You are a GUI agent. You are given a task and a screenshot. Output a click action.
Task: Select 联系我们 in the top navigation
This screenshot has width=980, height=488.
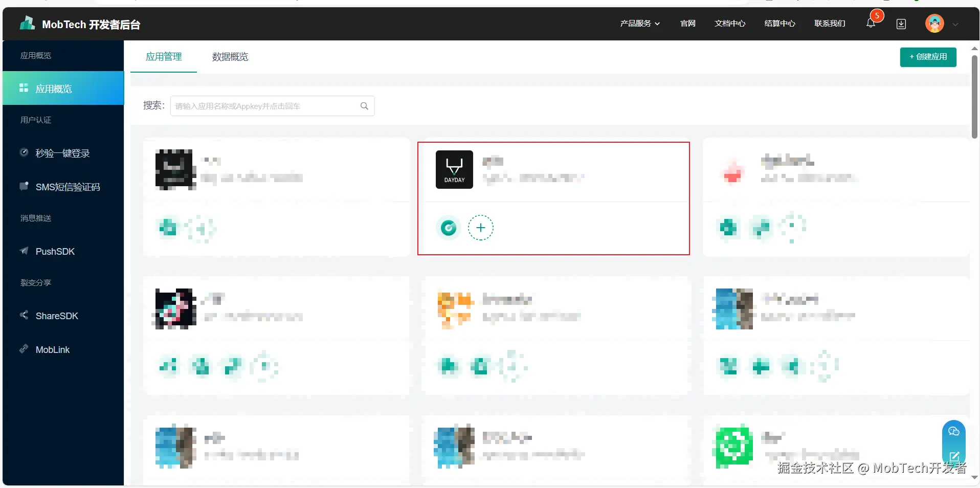coord(830,24)
